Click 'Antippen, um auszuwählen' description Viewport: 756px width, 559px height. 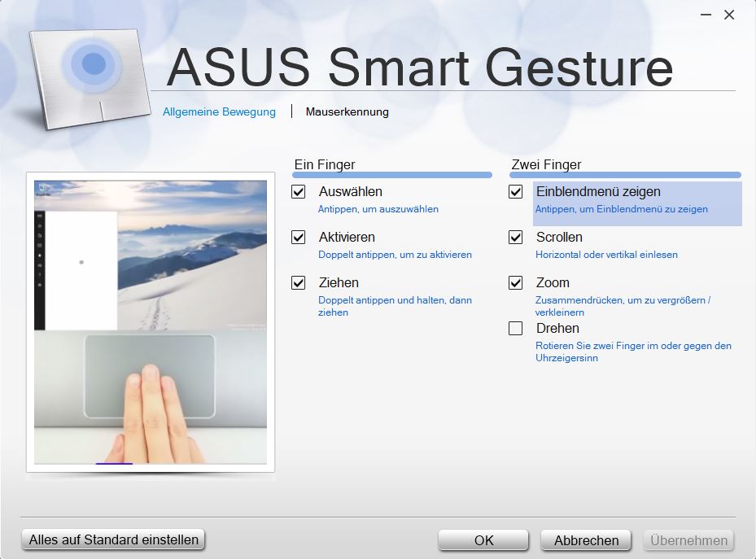[x=378, y=209]
